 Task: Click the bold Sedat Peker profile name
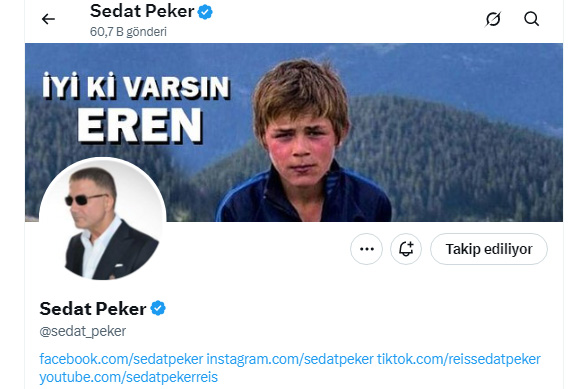(93, 308)
